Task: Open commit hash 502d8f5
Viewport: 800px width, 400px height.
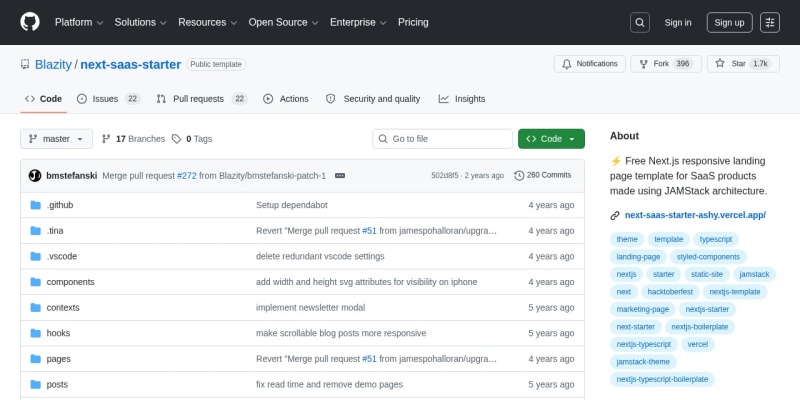Action: click(445, 176)
